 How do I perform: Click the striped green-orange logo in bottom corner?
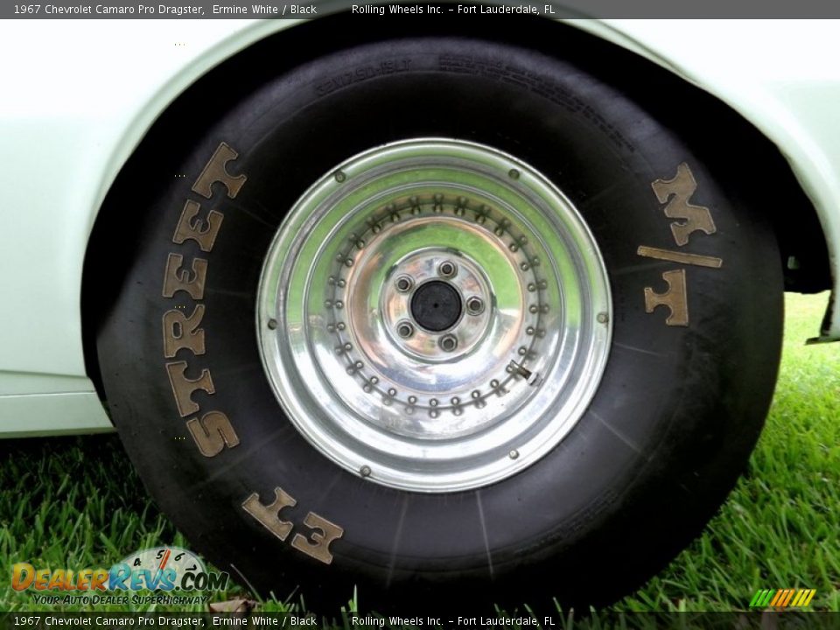pos(782,598)
